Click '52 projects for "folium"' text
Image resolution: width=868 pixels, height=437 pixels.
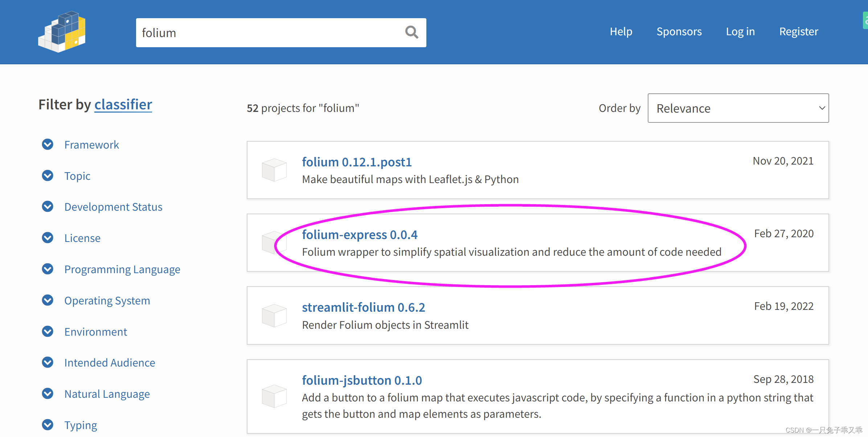(303, 108)
